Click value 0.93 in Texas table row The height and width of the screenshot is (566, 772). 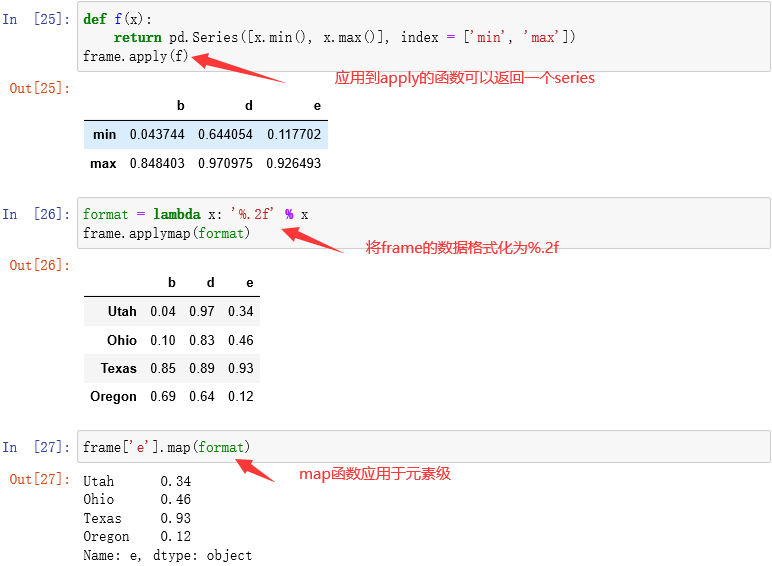coord(241,369)
